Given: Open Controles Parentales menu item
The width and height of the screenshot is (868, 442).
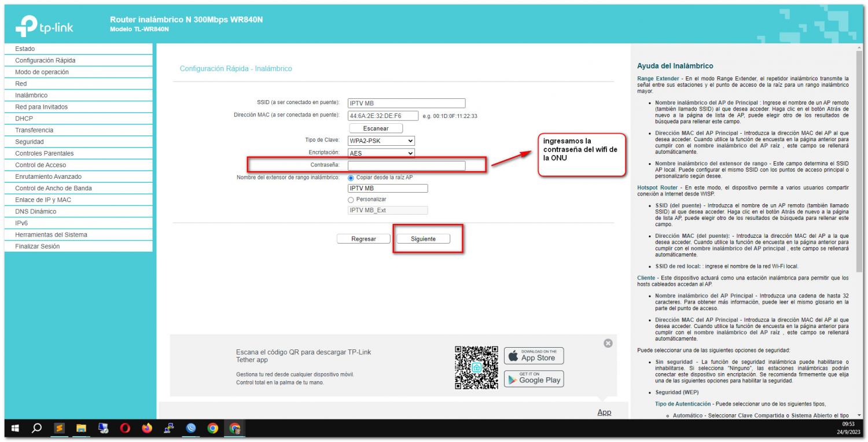Looking at the screenshot, I should point(44,153).
